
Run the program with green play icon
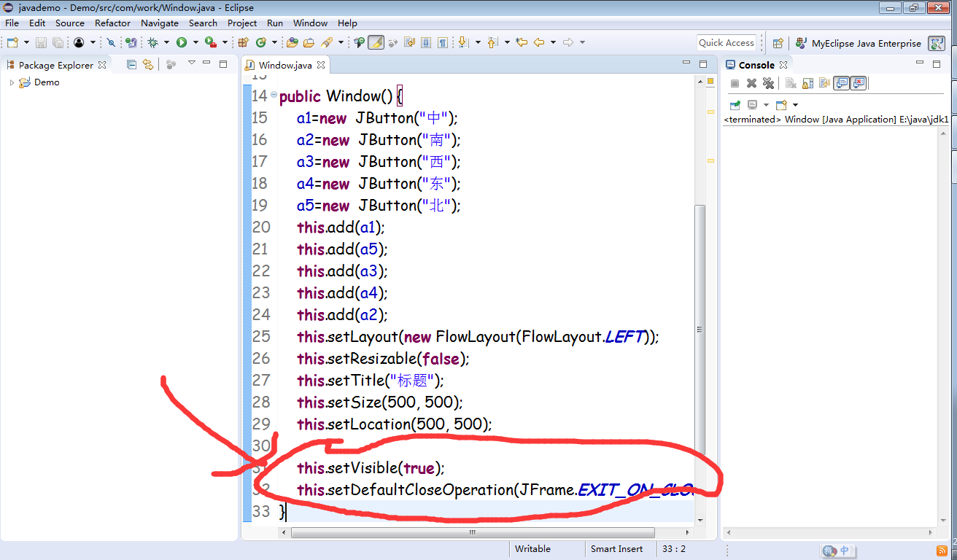182,42
